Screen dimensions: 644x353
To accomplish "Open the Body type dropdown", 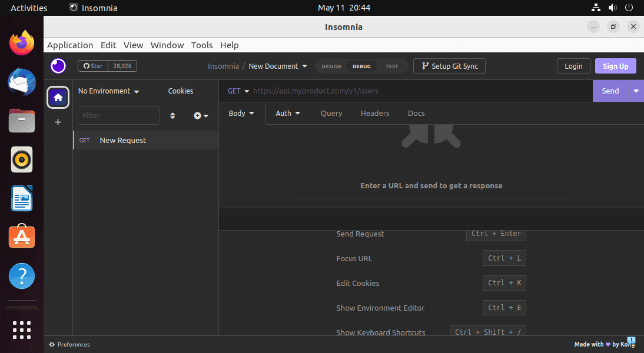I will pos(241,114).
